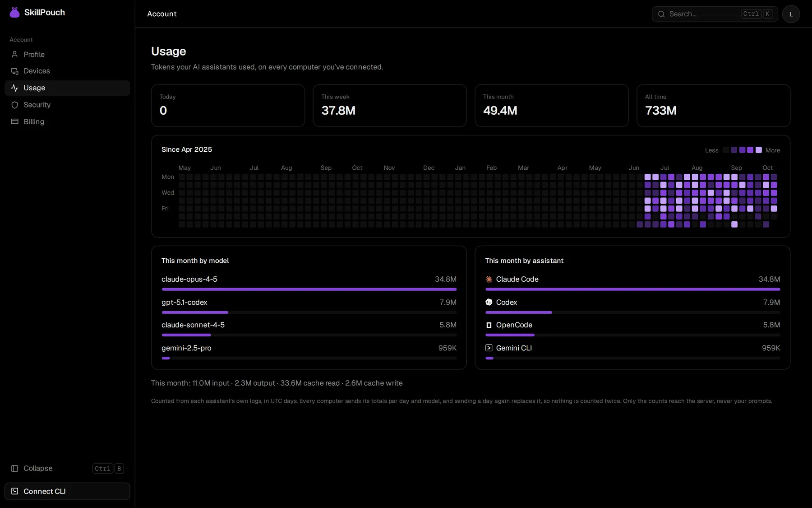This screenshot has height=508, width=812.
Task: Click the SkillPouch logo icon
Action: [x=15, y=13]
